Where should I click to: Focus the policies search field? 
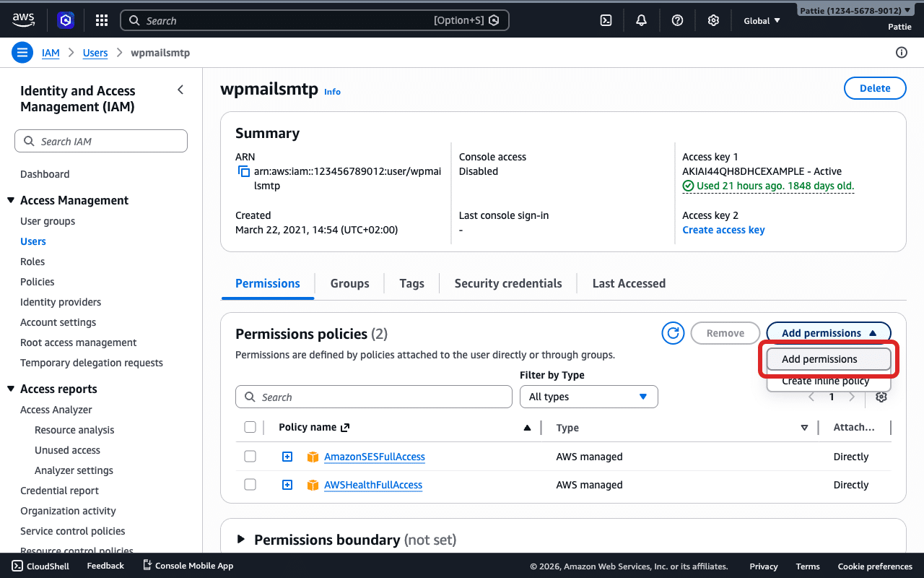[374, 397]
